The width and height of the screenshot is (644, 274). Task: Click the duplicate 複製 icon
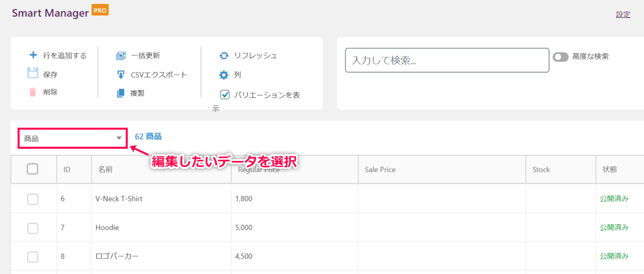click(x=121, y=93)
